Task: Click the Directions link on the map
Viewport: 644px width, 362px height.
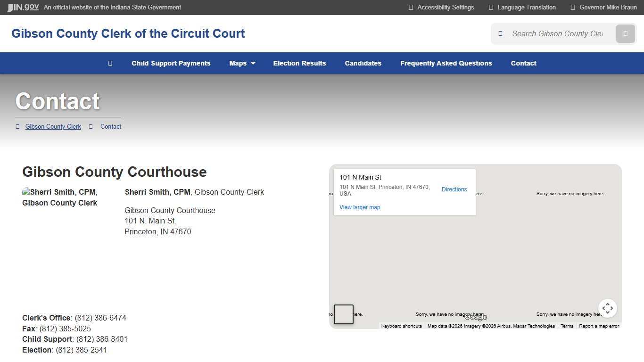Action: [454, 189]
